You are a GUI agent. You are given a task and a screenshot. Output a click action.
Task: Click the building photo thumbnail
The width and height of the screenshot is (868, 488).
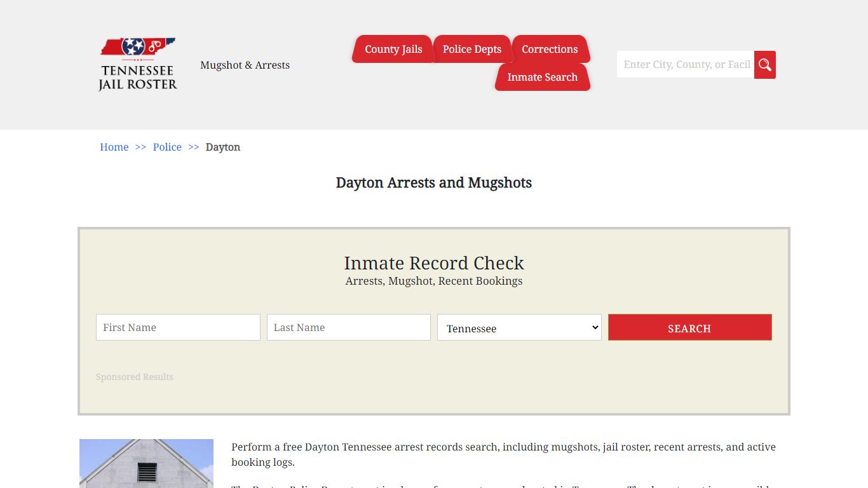[146, 463]
